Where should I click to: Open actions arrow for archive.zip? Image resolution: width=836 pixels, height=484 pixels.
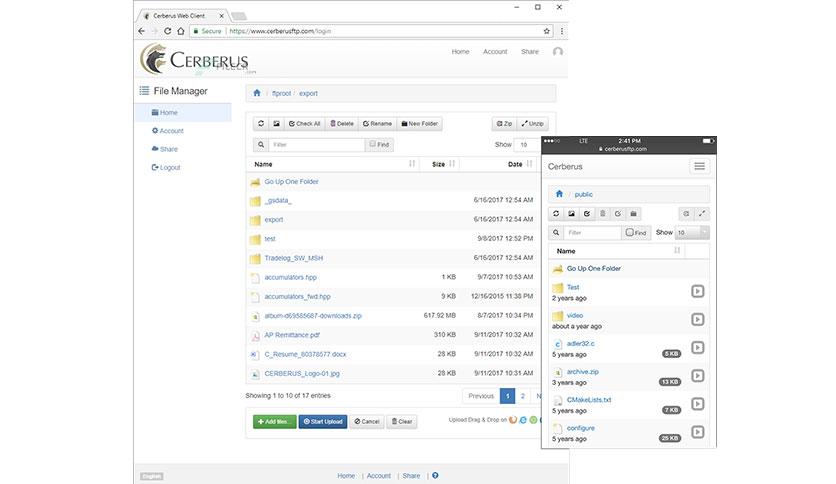697,376
